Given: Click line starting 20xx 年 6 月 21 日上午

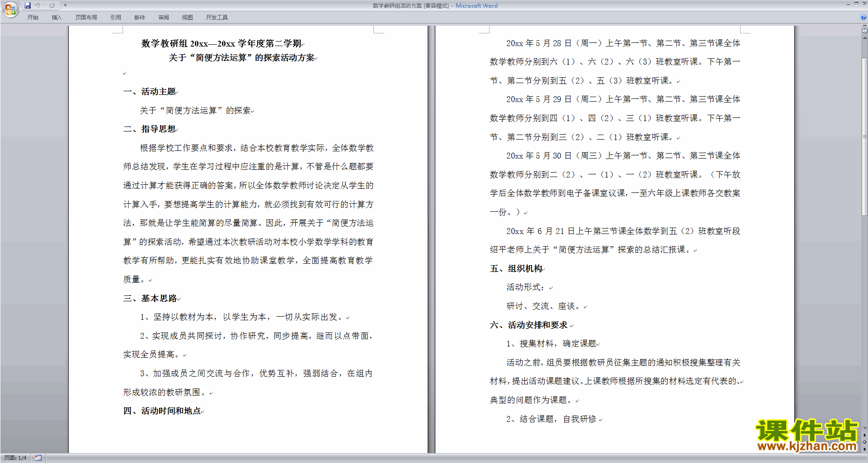Looking at the screenshot, I should coord(623,231).
